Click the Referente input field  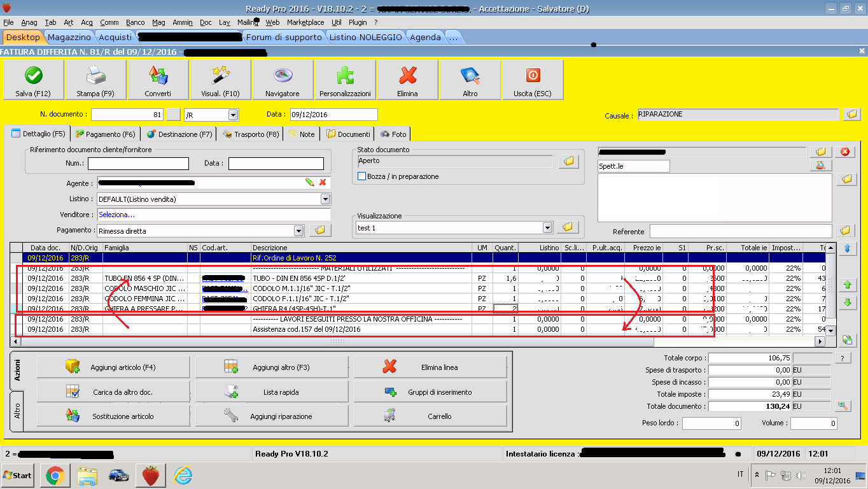click(x=740, y=231)
